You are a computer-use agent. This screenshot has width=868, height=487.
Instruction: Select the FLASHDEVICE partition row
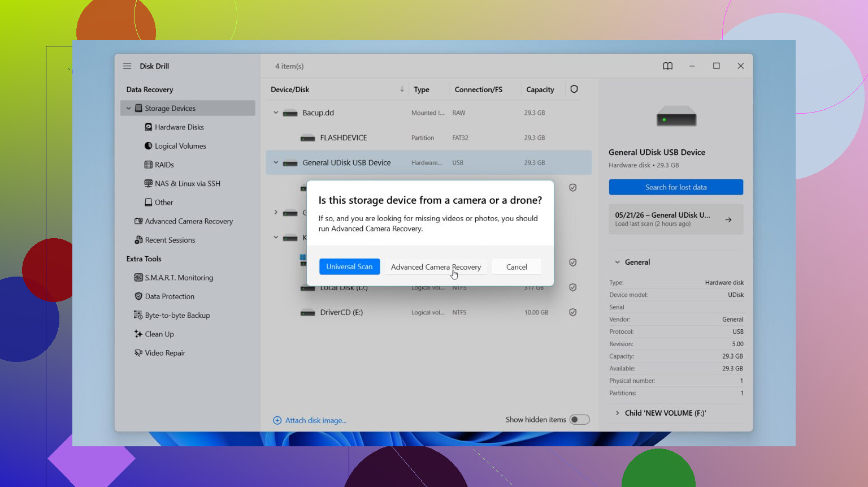pos(429,137)
